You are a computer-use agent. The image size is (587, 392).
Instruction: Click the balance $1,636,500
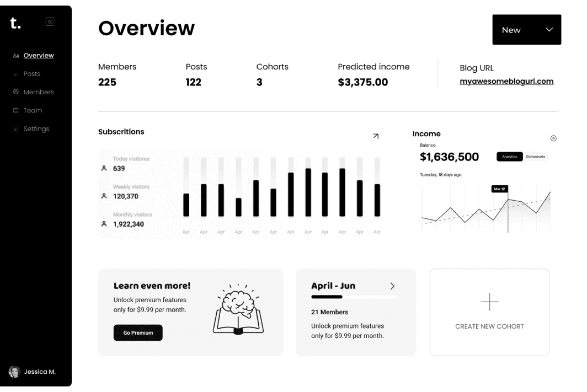[449, 157]
